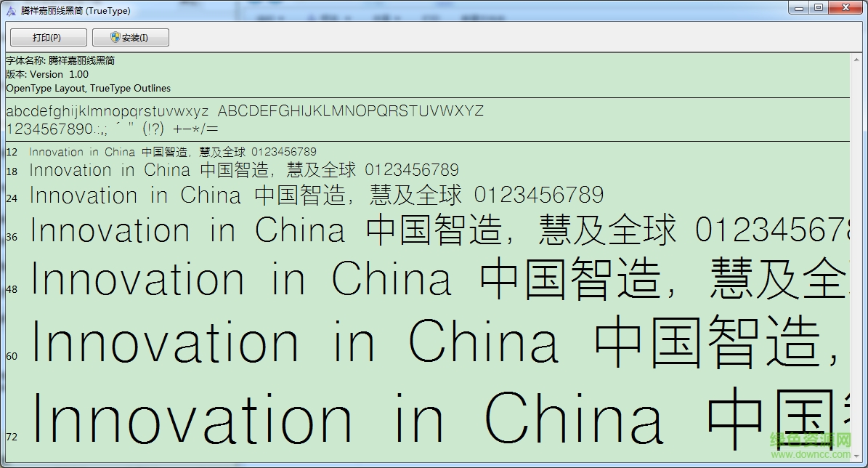Click the font name 腾祥嘉丽线黑简 text
Screen dimensions: 868x468
tap(80, 60)
